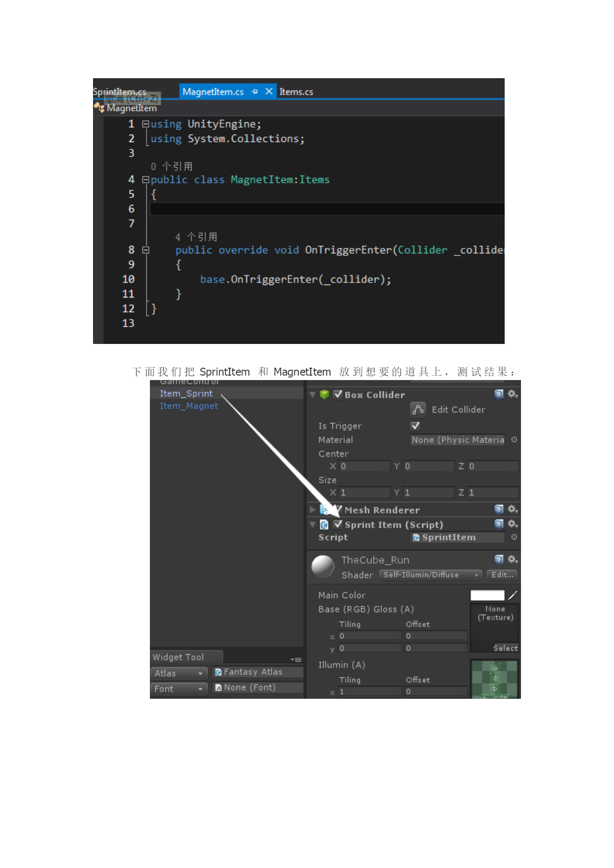Screen dimensions: 614x868
Task: Collapse the Sprint Item script component
Action: 312,525
